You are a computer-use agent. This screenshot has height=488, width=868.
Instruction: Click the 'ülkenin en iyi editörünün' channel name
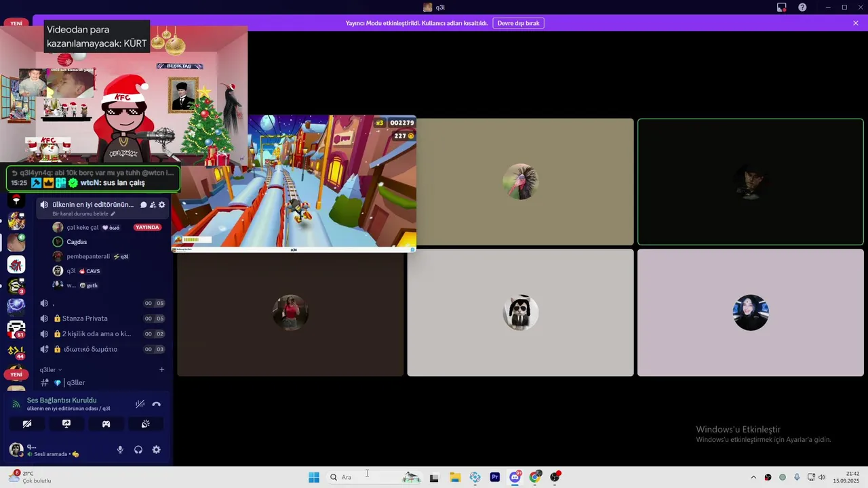(x=93, y=205)
